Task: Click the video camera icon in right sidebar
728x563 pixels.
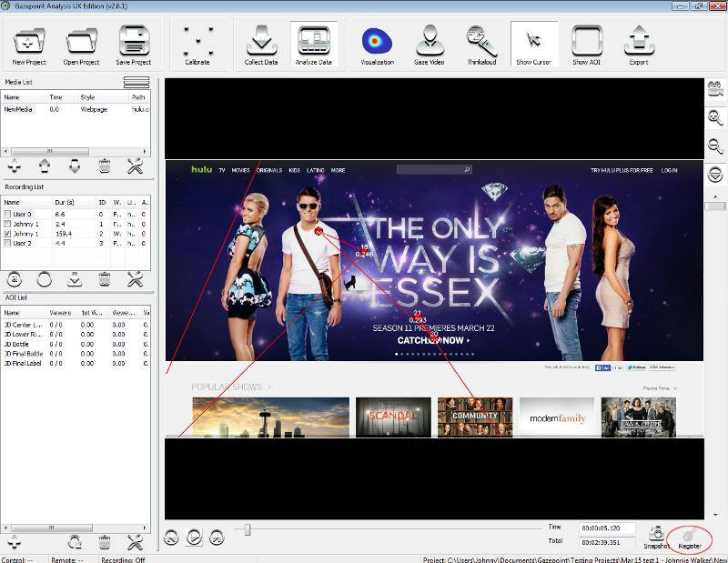Action: (715, 88)
